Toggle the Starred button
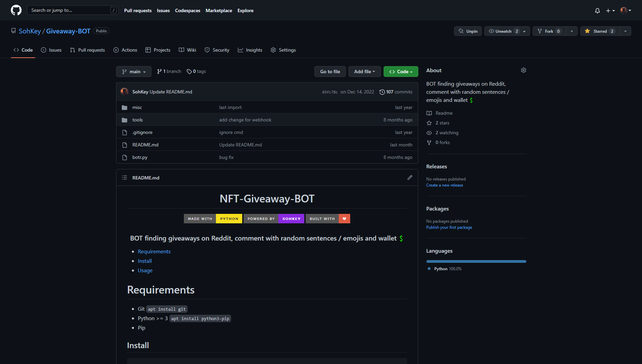 pos(600,31)
